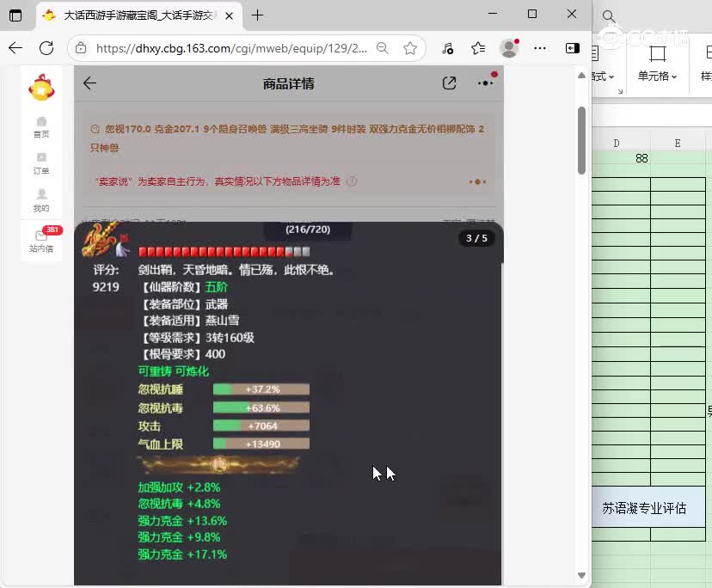Refresh the current web page

tap(46, 48)
